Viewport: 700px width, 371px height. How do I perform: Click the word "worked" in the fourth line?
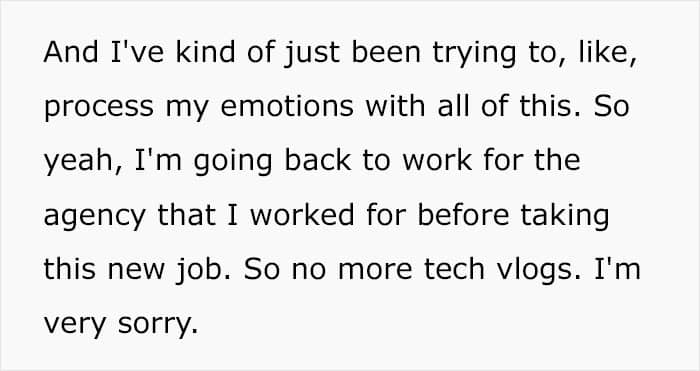pos(303,215)
